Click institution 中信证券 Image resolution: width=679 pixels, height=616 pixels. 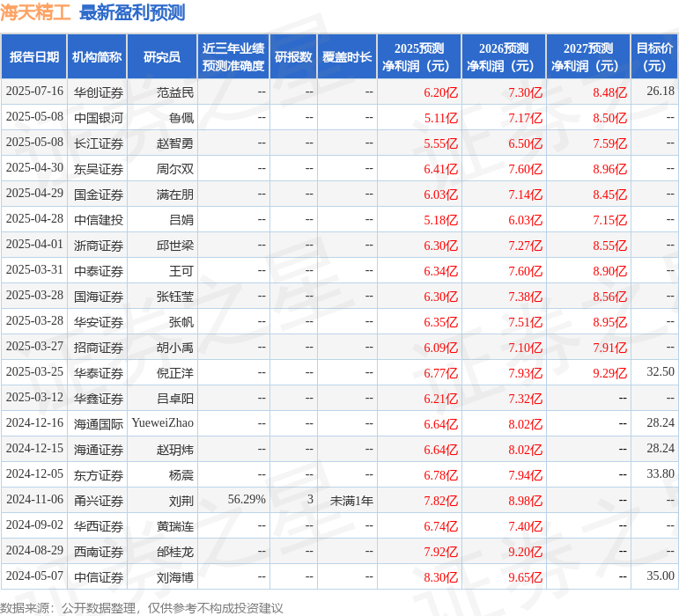[99, 577]
